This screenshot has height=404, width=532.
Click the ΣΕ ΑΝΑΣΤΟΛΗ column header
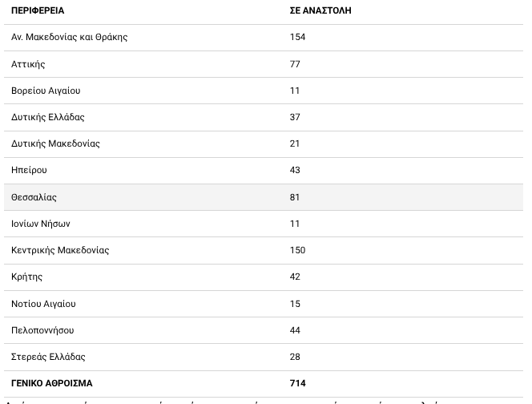pos(320,11)
